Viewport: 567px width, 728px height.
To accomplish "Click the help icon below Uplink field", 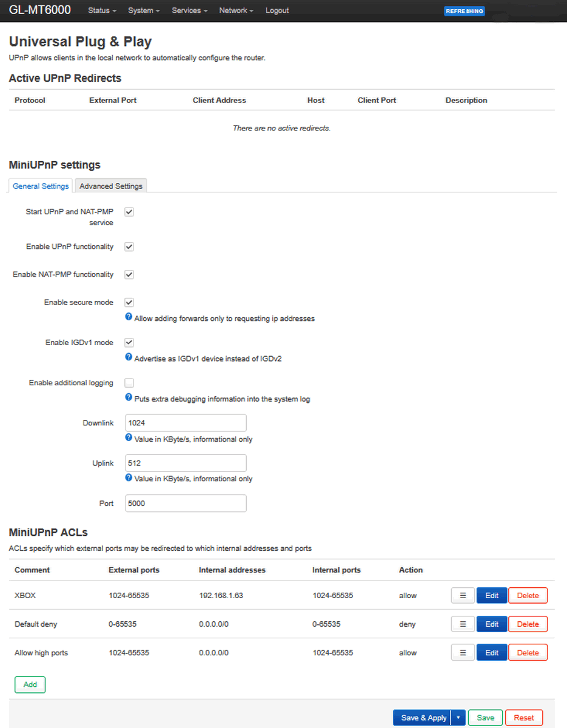I will coord(129,477).
